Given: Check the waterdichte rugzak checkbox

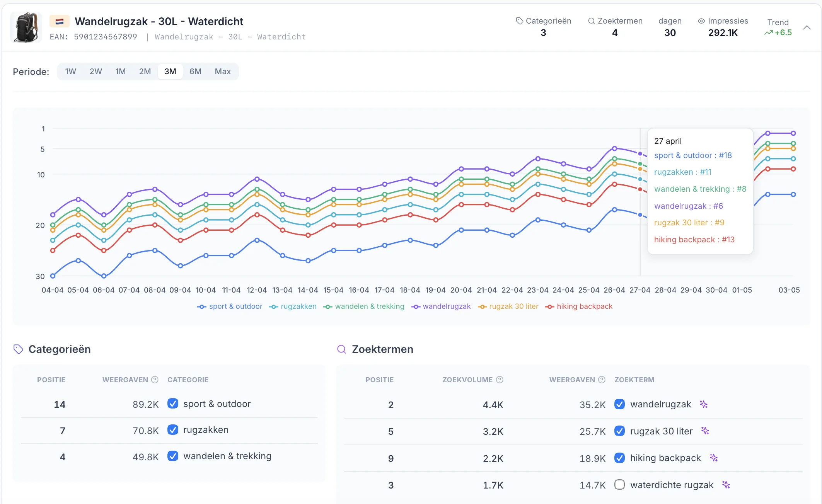Looking at the screenshot, I should (619, 485).
